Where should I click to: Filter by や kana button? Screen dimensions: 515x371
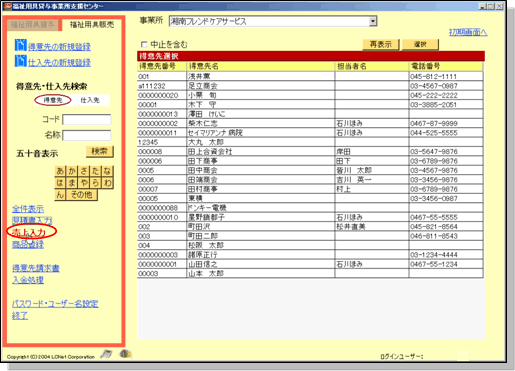pos(84,183)
